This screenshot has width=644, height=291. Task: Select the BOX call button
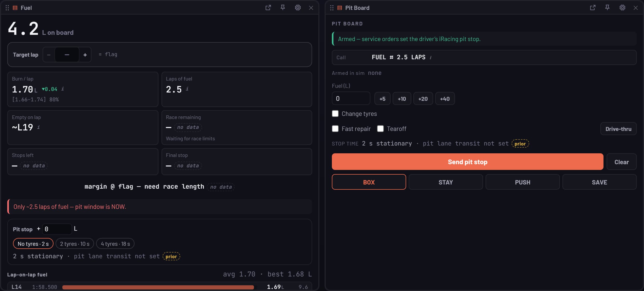[369, 182]
